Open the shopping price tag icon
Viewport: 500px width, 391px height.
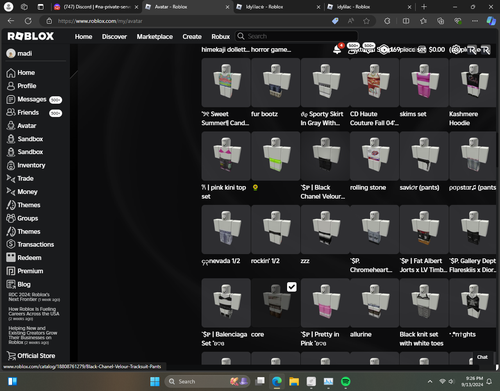point(335,21)
